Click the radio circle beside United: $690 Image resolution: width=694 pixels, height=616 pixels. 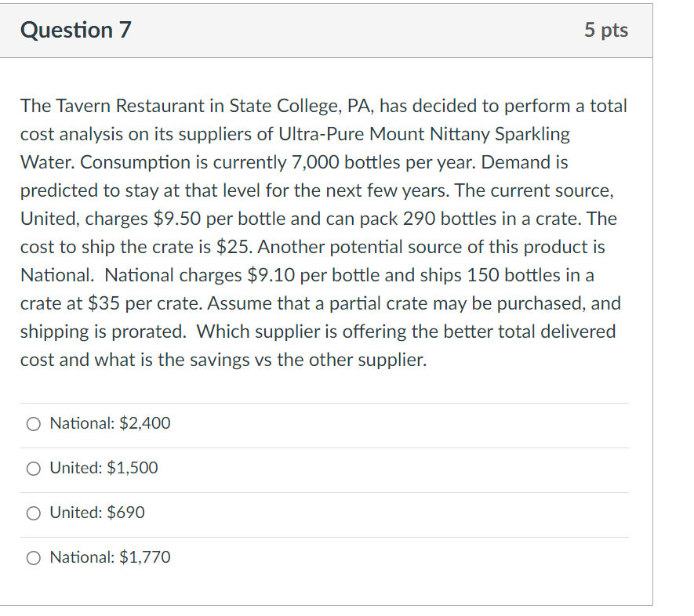33,513
